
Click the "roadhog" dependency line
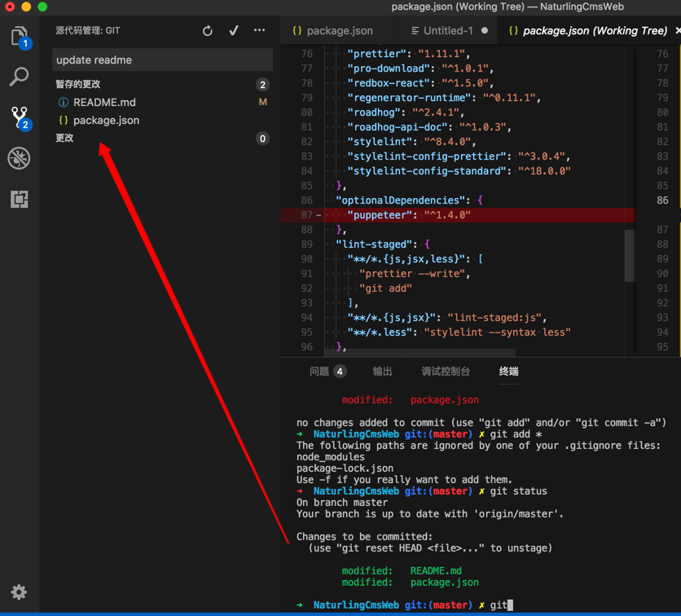[406, 112]
